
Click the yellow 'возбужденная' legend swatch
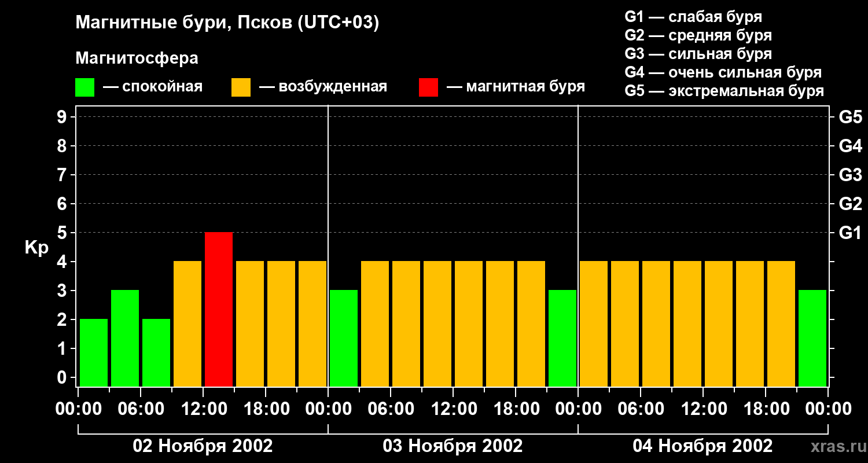pos(241,87)
